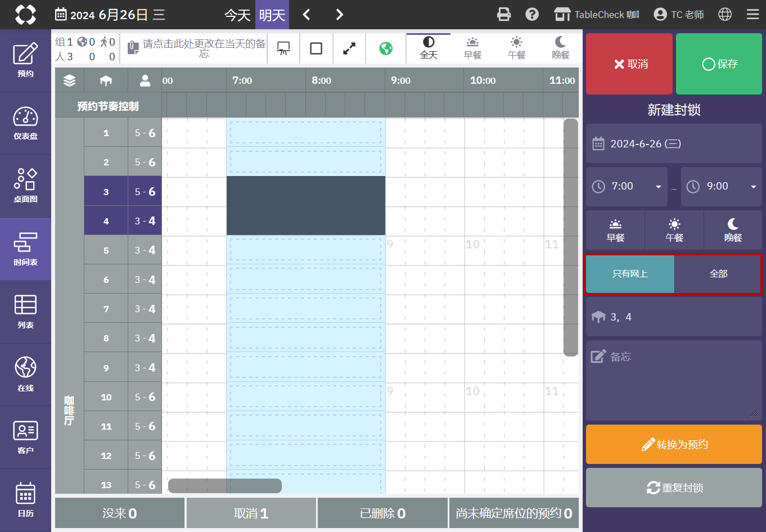Click the 没来 0 no-show counter
Viewport: 766px width, 532px height.
tap(119, 513)
